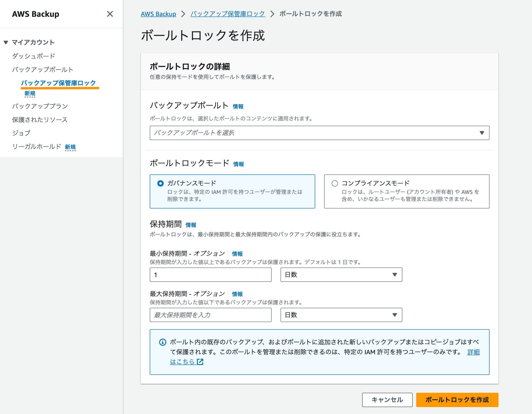Close the AWS Backup side navigation

pos(110,14)
